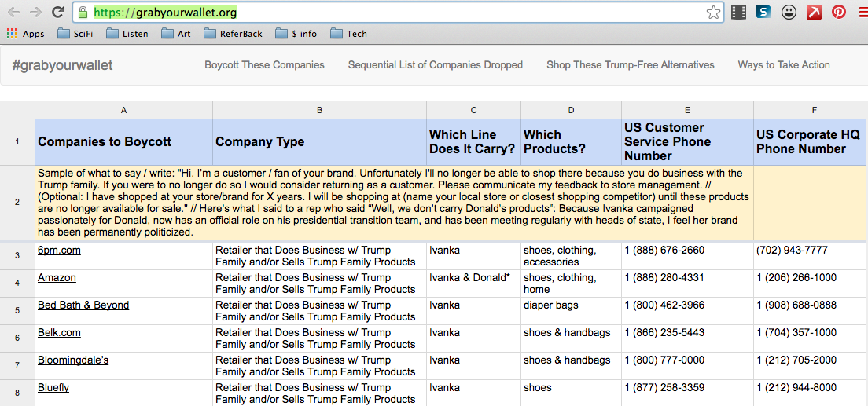Open the Tech bookmarks folder
The width and height of the screenshot is (868, 406).
349,34
